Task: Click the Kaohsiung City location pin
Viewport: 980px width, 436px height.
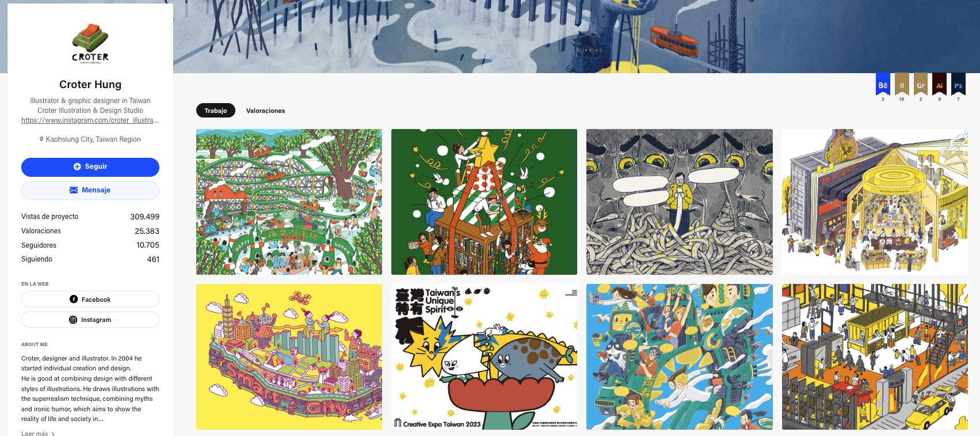Action: click(x=41, y=139)
